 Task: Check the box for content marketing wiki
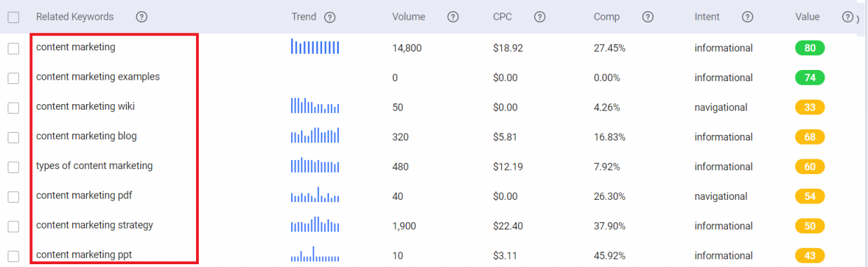pyautogui.click(x=13, y=108)
